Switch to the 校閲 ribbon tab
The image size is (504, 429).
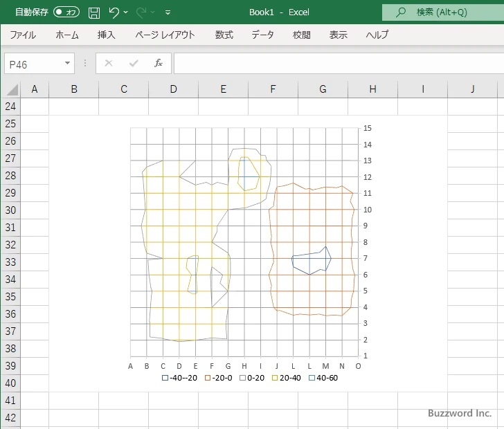pyautogui.click(x=302, y=35)
